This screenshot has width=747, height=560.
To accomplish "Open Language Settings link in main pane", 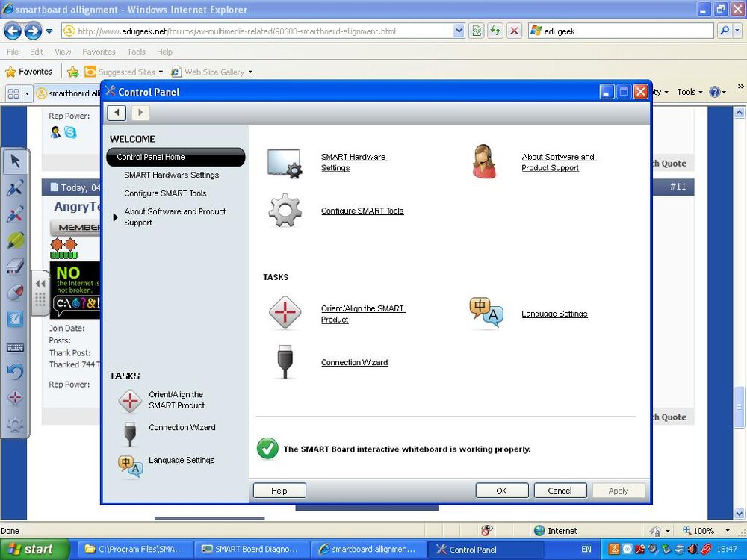I will (554, 314).
